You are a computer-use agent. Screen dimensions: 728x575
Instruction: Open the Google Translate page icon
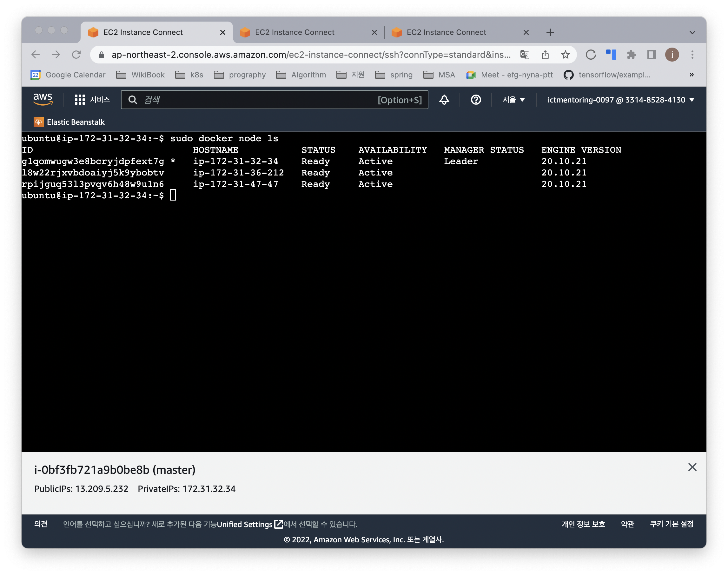pos(525,55)
